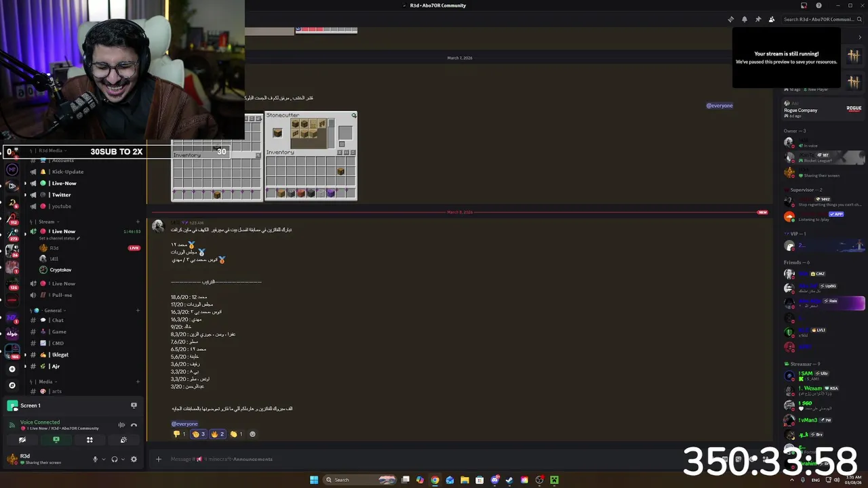Image resolution: width=868 pixels, height=488 pixels.
Task: Create channel in Stream category
Action: [x=138, y=222]
